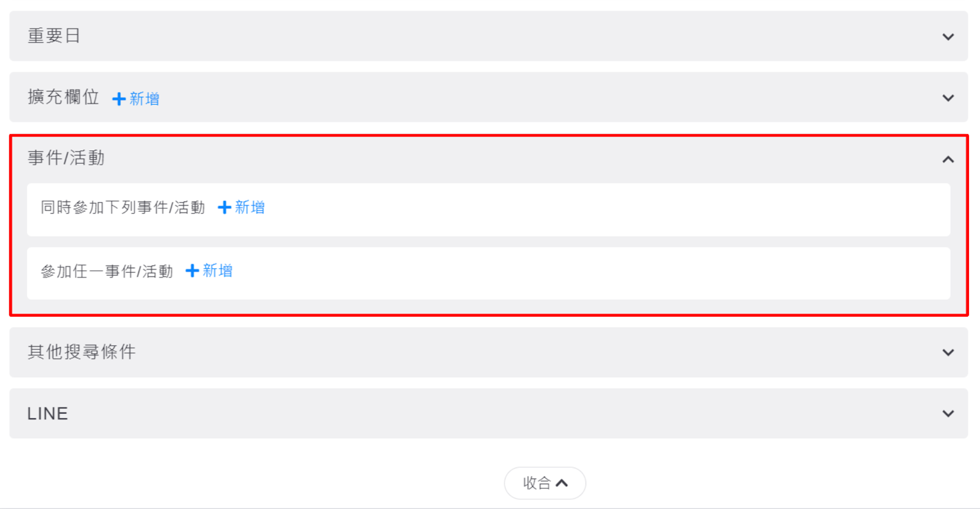Click the 同時參加下列事件/活動 label
The height and width of the screenshot is (509, 980).
(x=123, y=208)
